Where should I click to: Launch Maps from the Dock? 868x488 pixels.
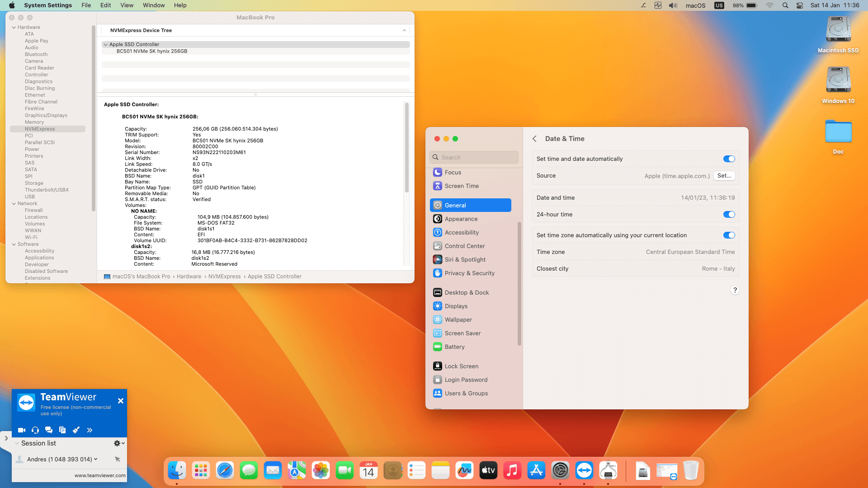click(x=297, y=470)
